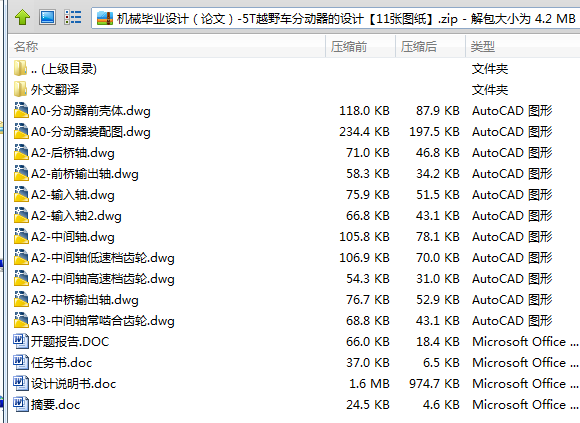Screen dimensions: 580x423
Task: Select A0-分动器装配图.dwg file icon
Action: click(x=21, y=131)
